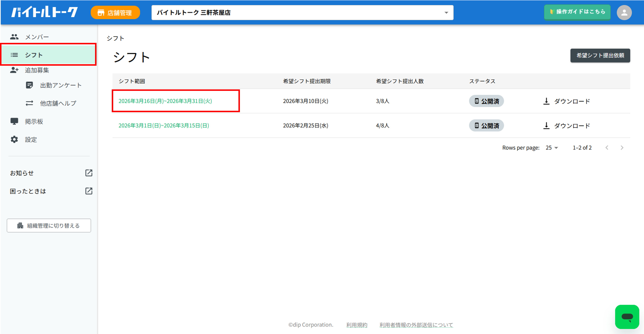
Task: Click phone icon in March 16 公開済 chip
Action: (x=476, y=101)
